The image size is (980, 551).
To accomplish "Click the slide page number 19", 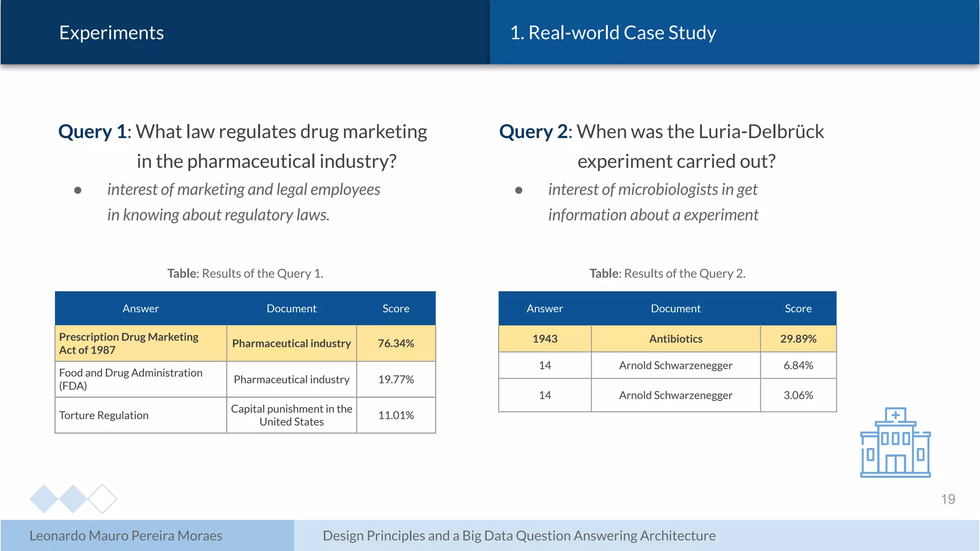I will (x=947, y=499).
